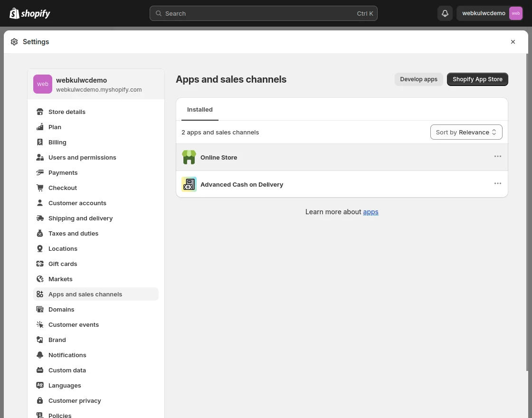
Task: Click the Users and permissions icon
Action: click(x=40, y=157)
